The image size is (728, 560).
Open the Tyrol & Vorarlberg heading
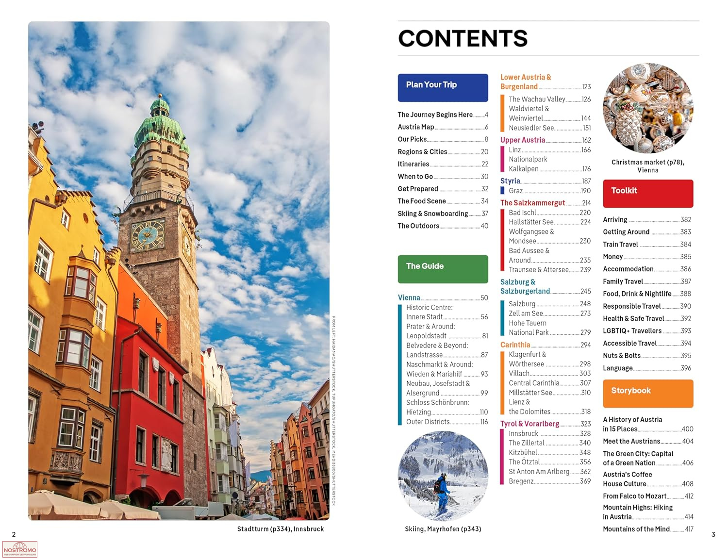tap(529, 424)
